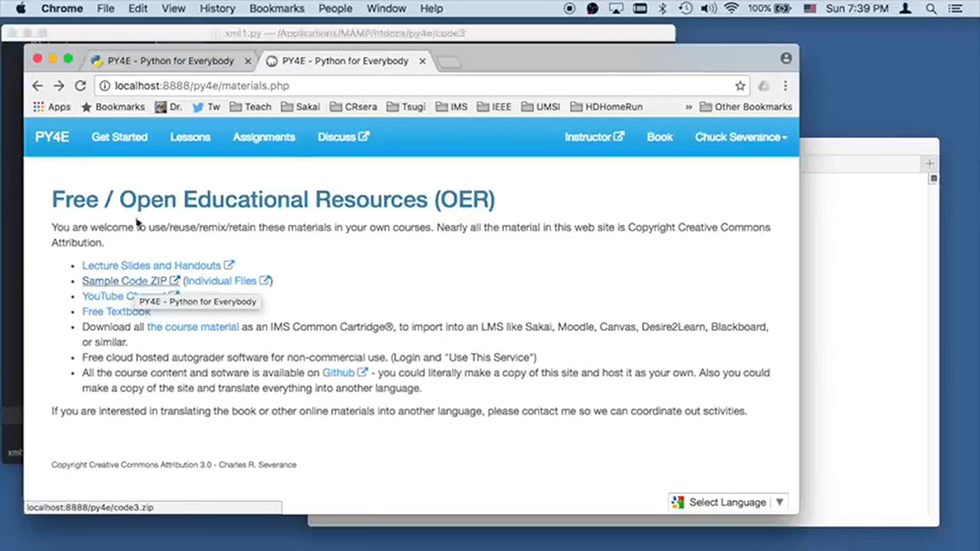The width and height of the screenshot is (980, 551).
Task: Select the second PY4E tab
Action: (x=345, y=61)
